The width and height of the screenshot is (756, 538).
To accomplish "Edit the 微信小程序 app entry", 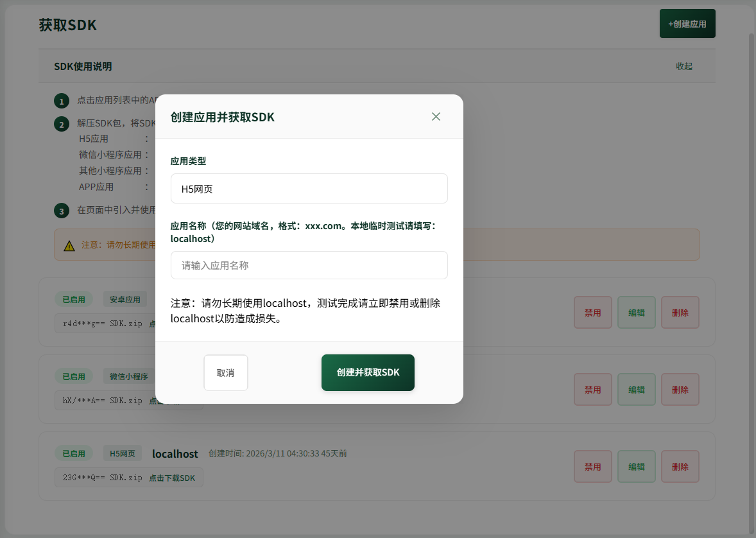I will click(x=636, y=389).
